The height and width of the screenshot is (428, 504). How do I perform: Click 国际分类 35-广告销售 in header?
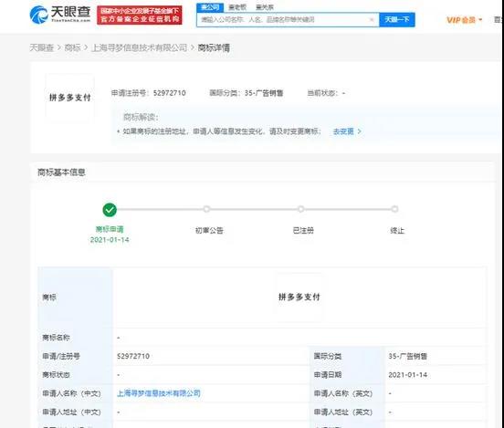coord(247,93)
